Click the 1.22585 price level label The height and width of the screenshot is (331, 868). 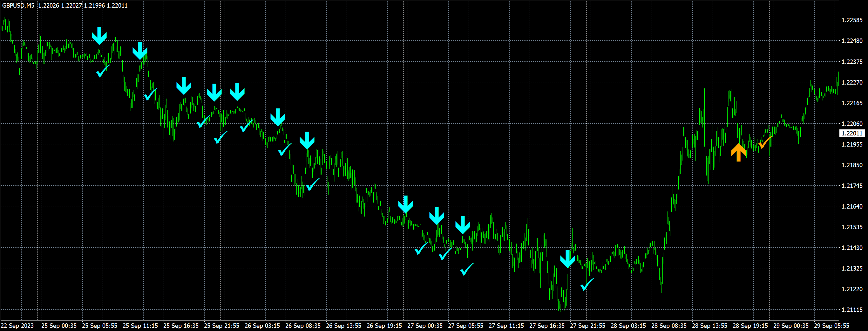(852, 20)
